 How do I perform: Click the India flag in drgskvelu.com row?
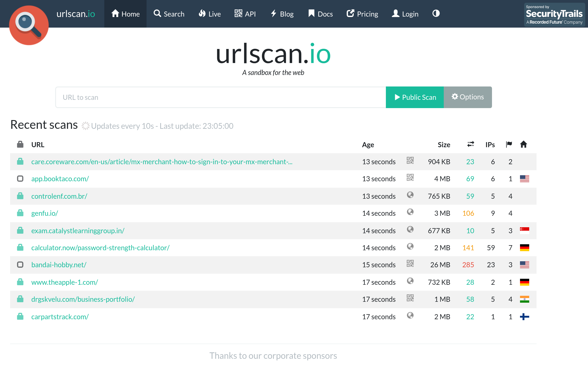click(x=524, y=299)
